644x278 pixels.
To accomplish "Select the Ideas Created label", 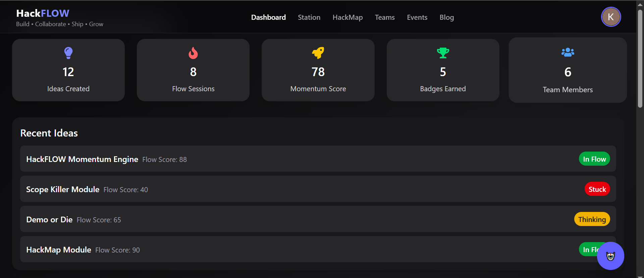I will 68,89.
